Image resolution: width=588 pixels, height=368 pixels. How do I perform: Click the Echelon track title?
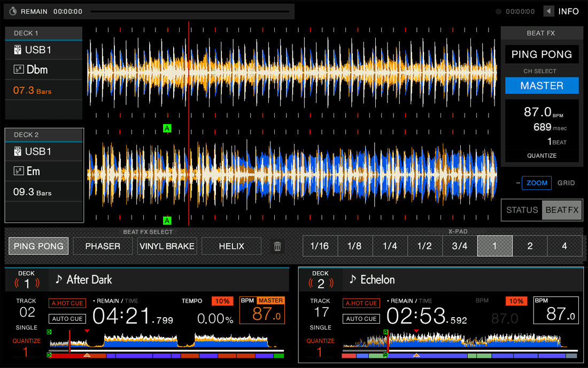coord(377,279)
